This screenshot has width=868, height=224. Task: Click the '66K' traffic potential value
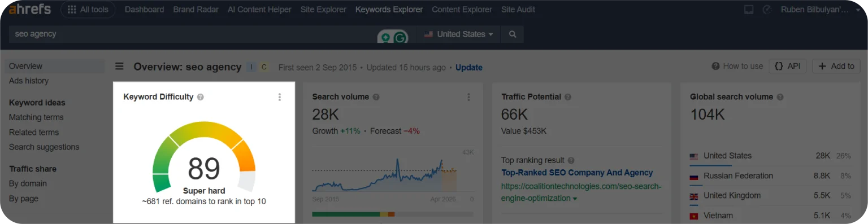pos(514,115)
